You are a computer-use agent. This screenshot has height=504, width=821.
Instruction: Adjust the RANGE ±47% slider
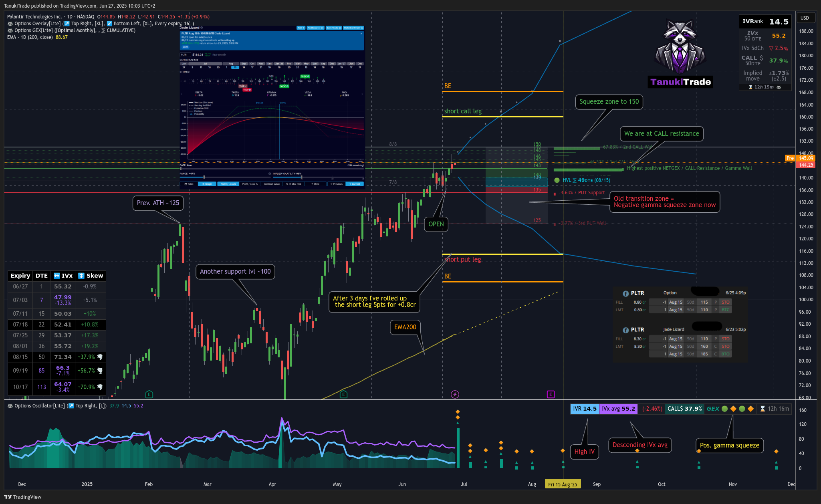click(x=204, y=177)
